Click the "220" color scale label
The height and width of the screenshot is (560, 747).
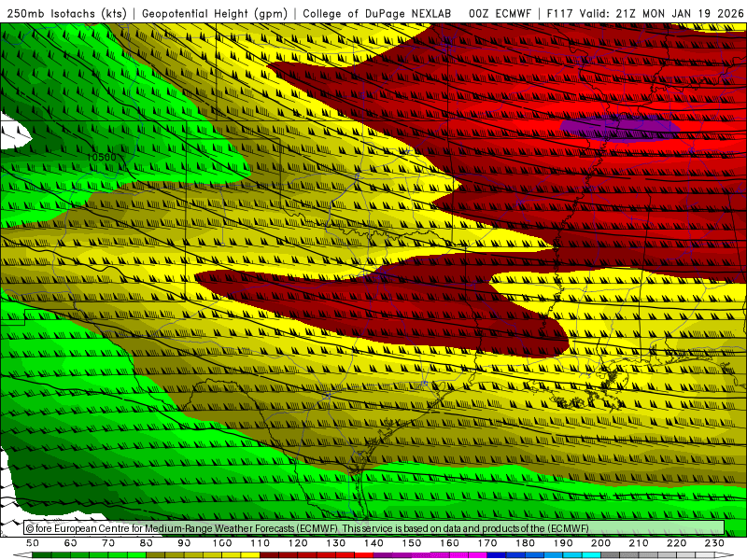(x=677, y=543)
